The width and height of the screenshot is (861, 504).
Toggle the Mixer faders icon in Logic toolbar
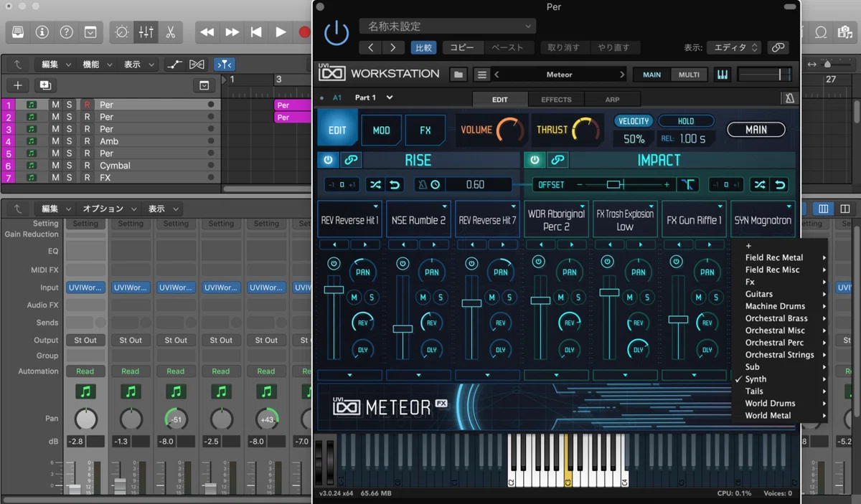tap(146, 32)
